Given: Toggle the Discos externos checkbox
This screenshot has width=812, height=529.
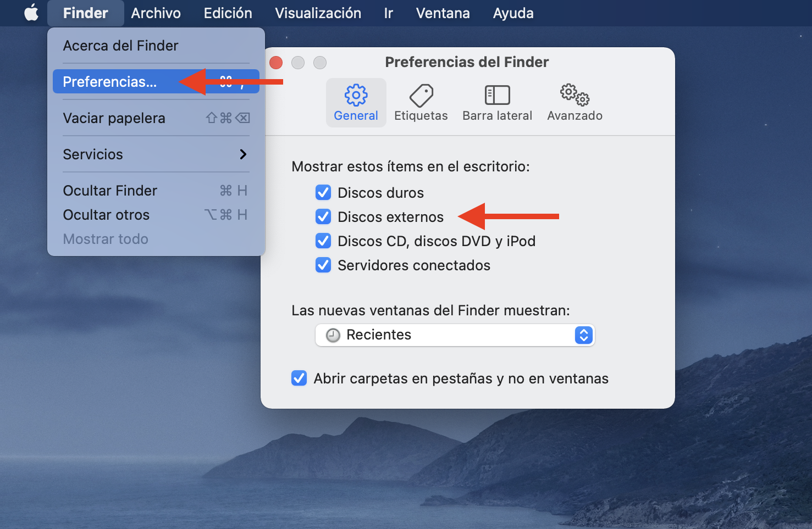Looking at the screenshot, I should point(323,217).
